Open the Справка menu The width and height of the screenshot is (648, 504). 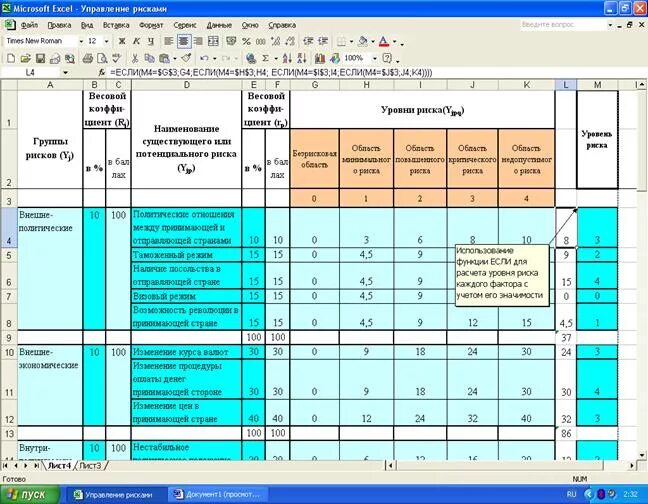coord(282,25)
